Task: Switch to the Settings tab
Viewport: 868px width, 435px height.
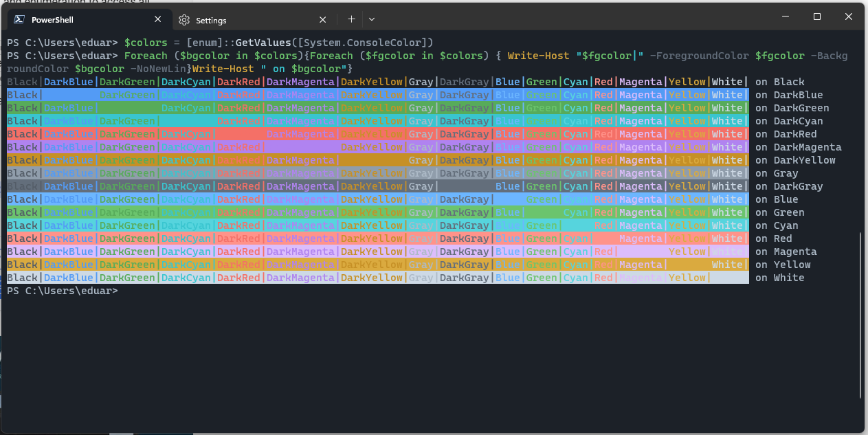Action: 252,20
